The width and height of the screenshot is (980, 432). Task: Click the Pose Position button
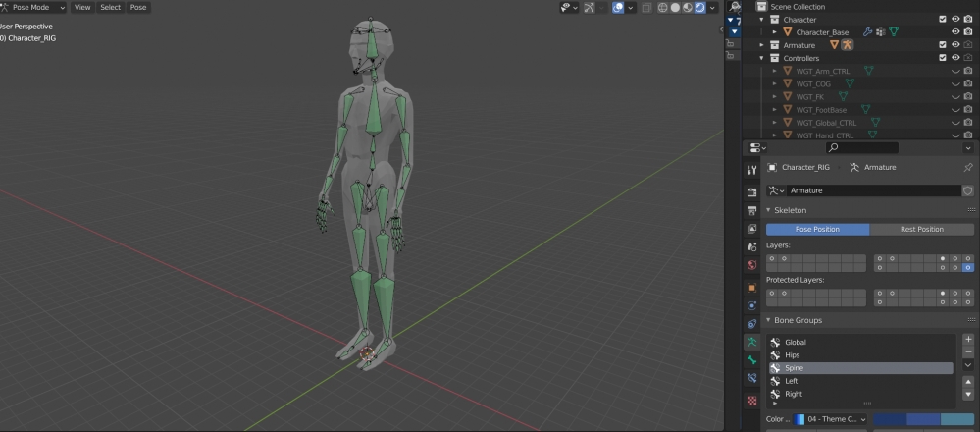click(x=817, y=230)
